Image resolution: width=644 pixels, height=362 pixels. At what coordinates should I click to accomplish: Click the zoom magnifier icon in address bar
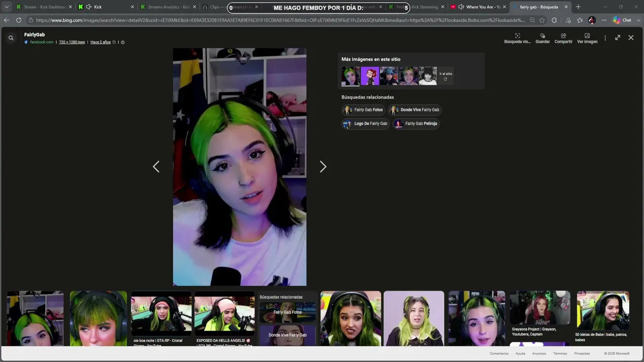pos(532,20)
